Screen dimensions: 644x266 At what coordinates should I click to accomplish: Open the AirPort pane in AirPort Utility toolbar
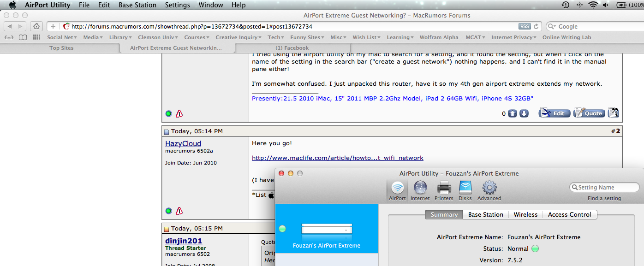coord(397,191)
